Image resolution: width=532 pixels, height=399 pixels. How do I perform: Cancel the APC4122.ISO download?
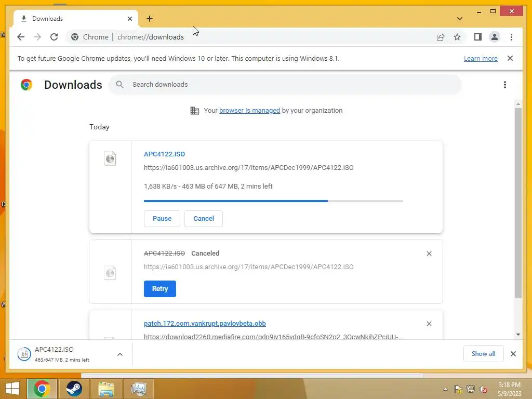coord(204,219)
